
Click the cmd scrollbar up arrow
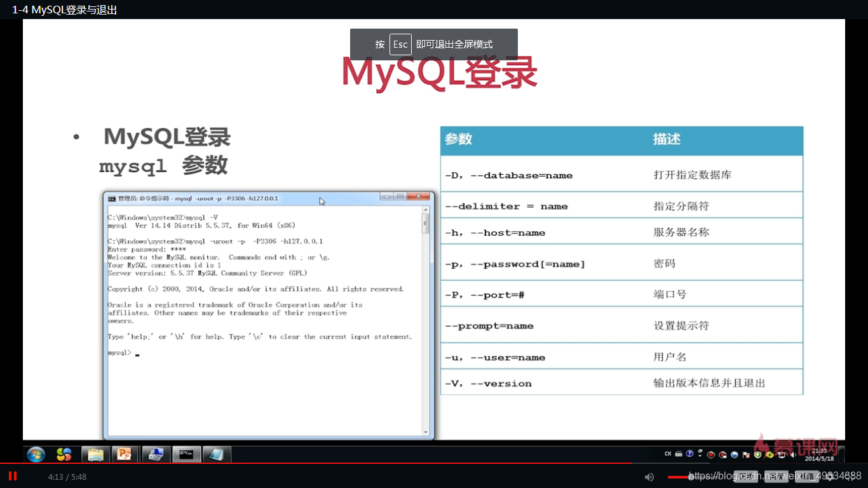tap(426, 209)
